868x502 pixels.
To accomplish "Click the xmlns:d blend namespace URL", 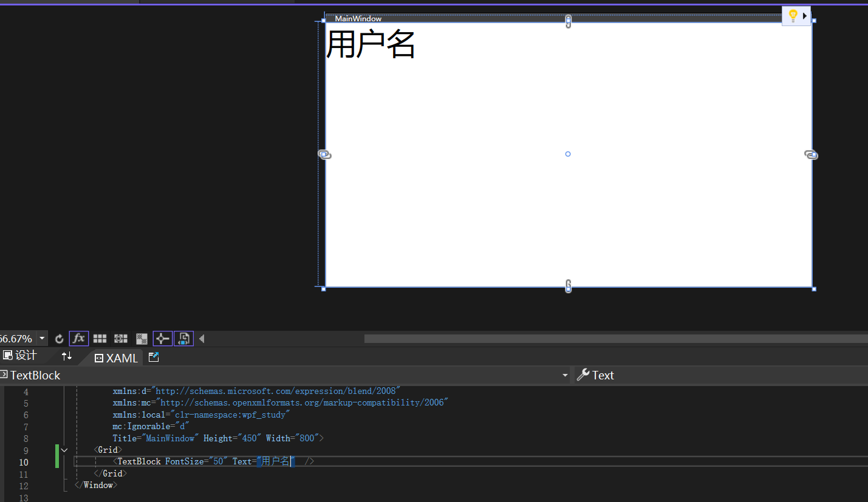I will pyautogui.click(x=276, y=391).
